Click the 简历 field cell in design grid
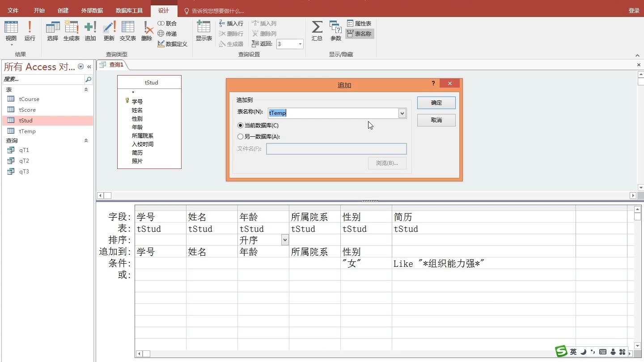This screenshot has height=362, width=644. click(483, 217)
